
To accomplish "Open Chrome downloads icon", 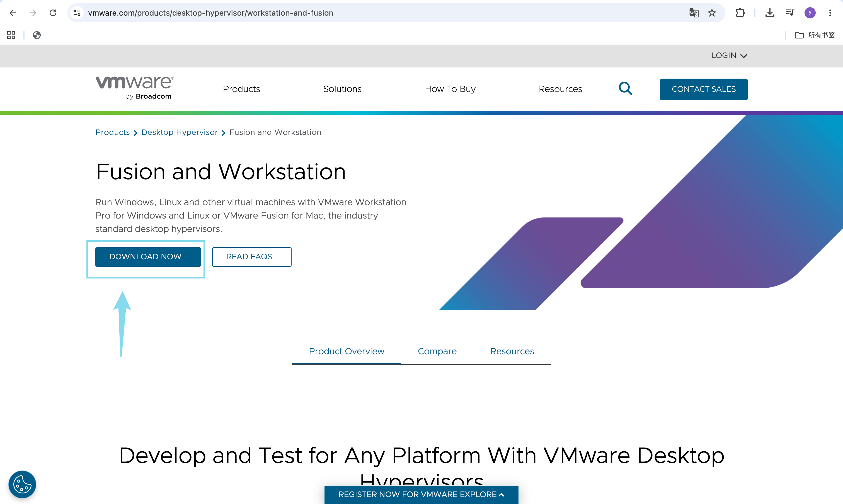I will point(770,13).
